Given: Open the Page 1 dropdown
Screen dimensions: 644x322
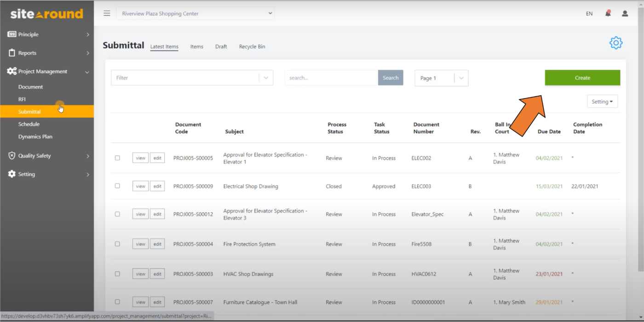Looking at the screenshot, I should tap(441, 78).
